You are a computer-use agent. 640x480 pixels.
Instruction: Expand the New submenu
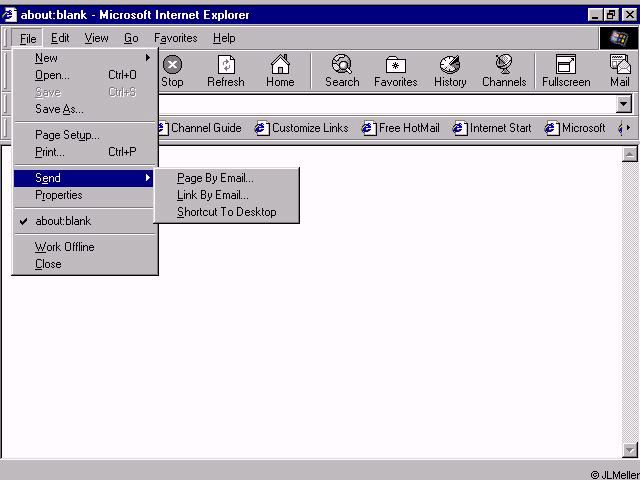(84, 58)
